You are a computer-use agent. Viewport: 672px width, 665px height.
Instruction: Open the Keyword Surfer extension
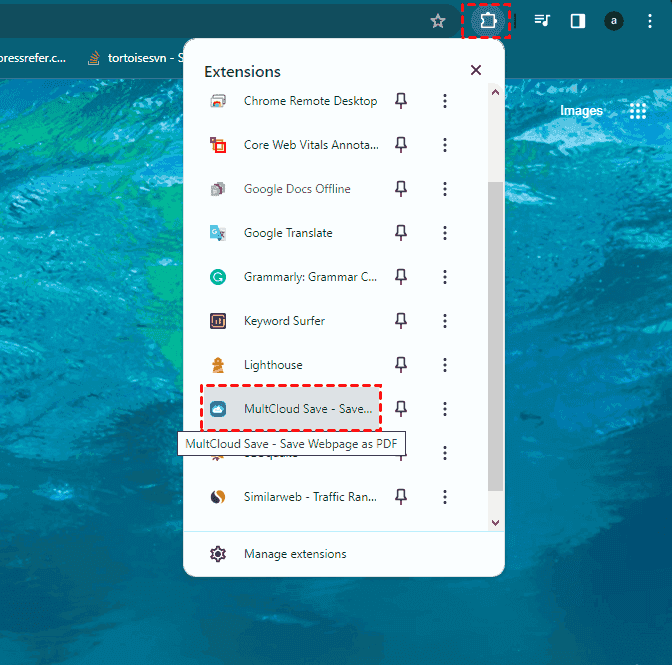point(291,321)
